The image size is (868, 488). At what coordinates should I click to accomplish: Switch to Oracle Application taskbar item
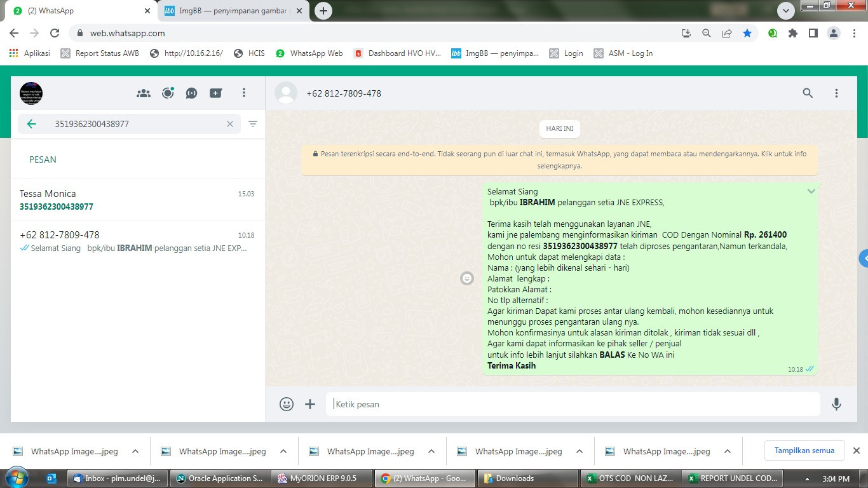tap(220, 478)
